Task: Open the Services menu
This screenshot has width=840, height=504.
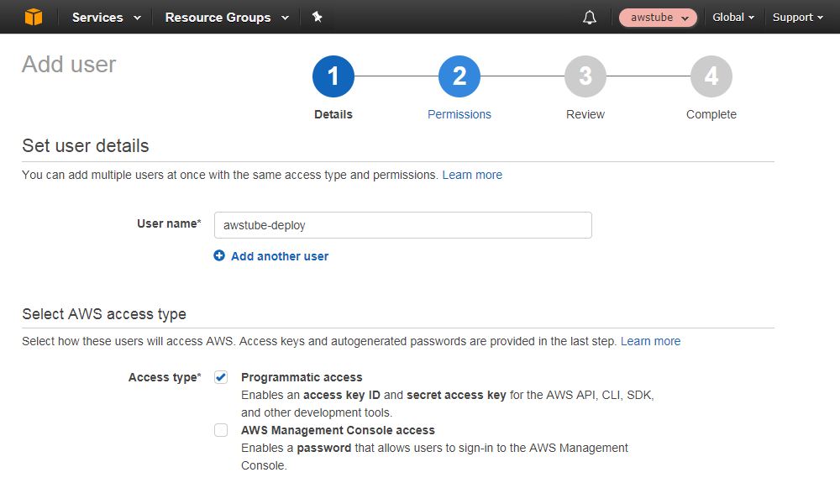Action: point(97,17)
